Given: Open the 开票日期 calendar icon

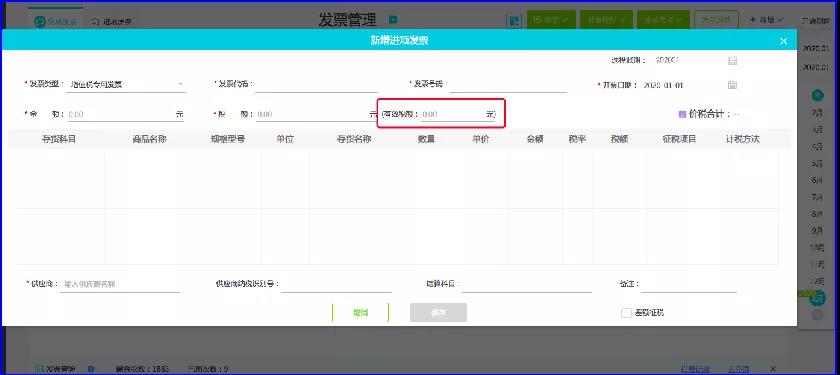Looking at the screenshot, I should (732, 85).
